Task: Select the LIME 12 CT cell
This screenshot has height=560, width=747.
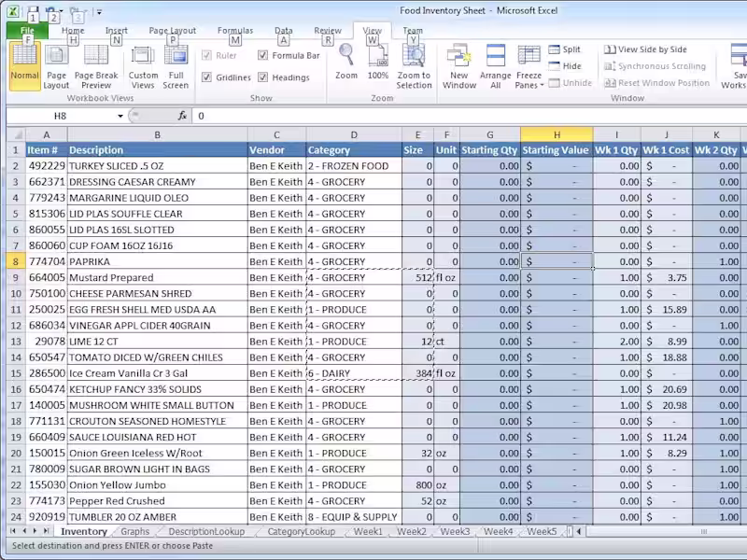Action: 157,342
